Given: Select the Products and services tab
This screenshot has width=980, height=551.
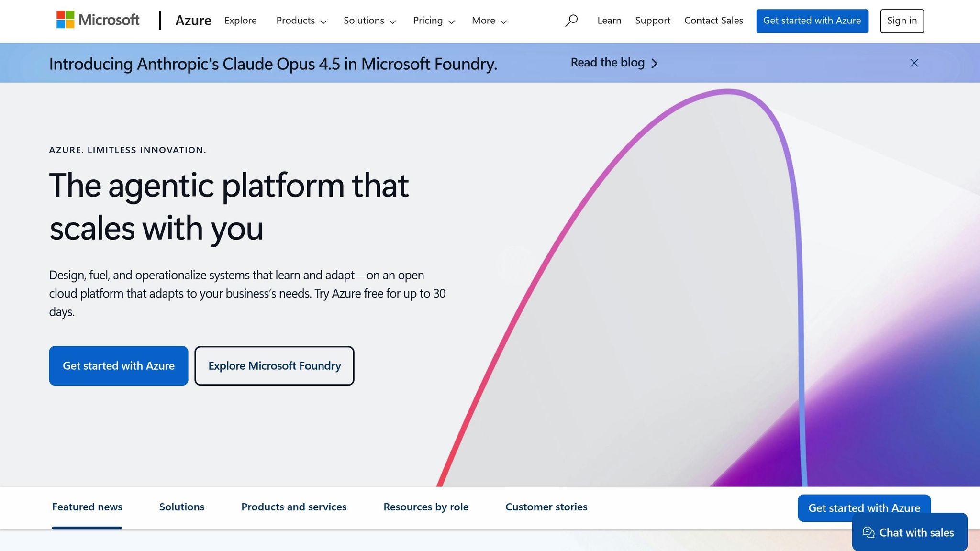Looking at the screenshot, I should coord(293,507).
